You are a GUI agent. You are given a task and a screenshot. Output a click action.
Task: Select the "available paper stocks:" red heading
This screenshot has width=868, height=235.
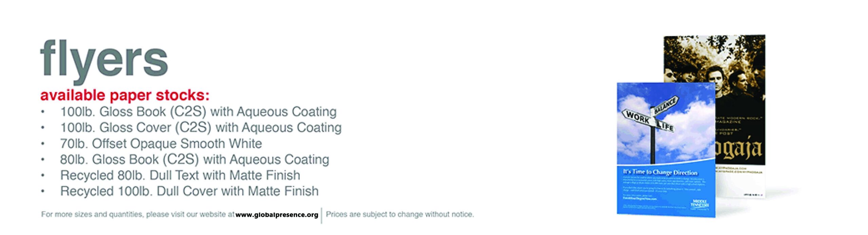(x=125, y=95)
